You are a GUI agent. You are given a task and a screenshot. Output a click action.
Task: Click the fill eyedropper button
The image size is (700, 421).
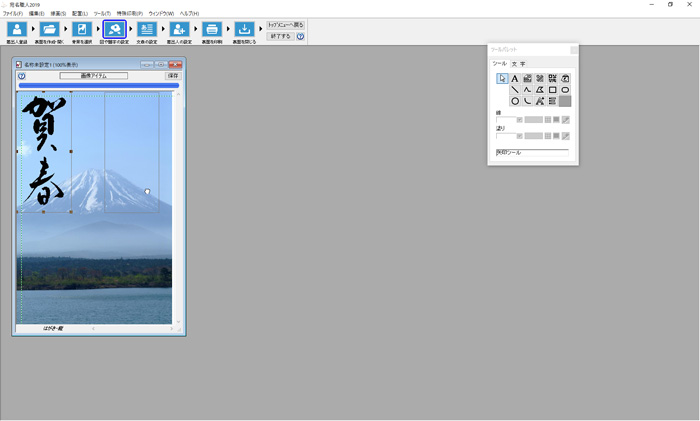tap(566, 136)
